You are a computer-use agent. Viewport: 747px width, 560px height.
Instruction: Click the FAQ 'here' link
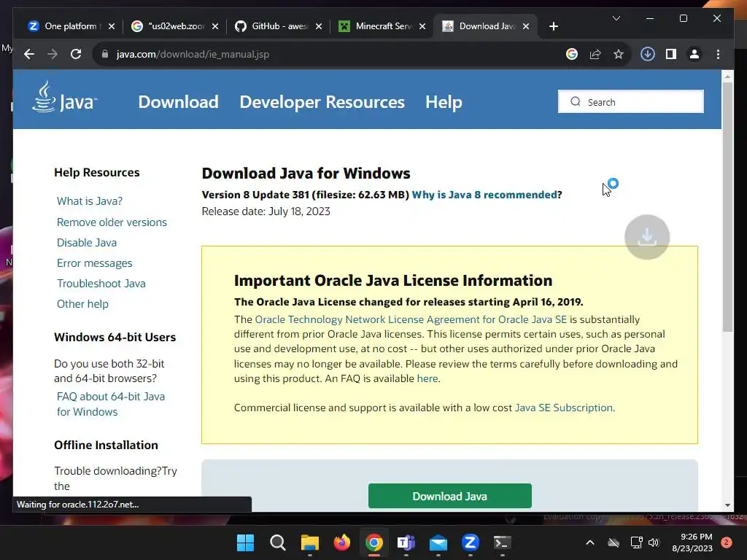[427, 378]
